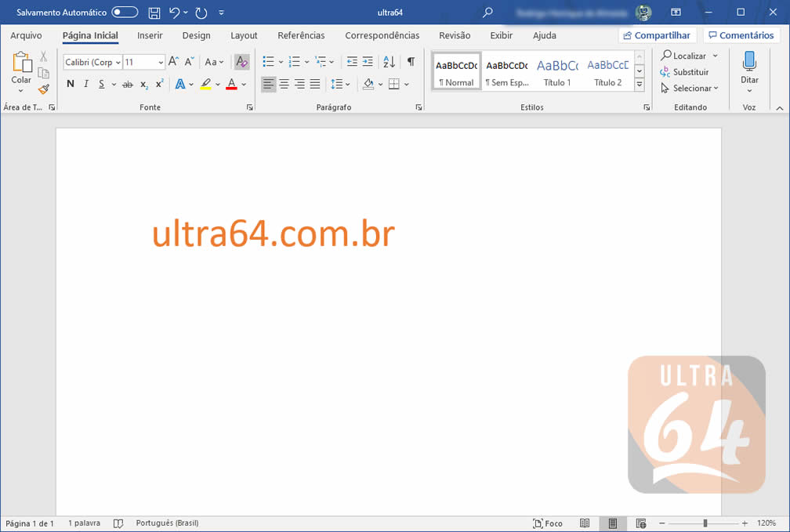The image size is (790, 532).
Task: Expand the font size dropdown
Action: (x=161, y=62)
